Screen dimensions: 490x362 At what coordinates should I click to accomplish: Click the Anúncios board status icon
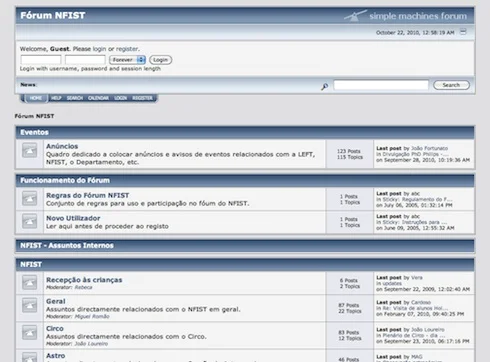pos(30,150)
